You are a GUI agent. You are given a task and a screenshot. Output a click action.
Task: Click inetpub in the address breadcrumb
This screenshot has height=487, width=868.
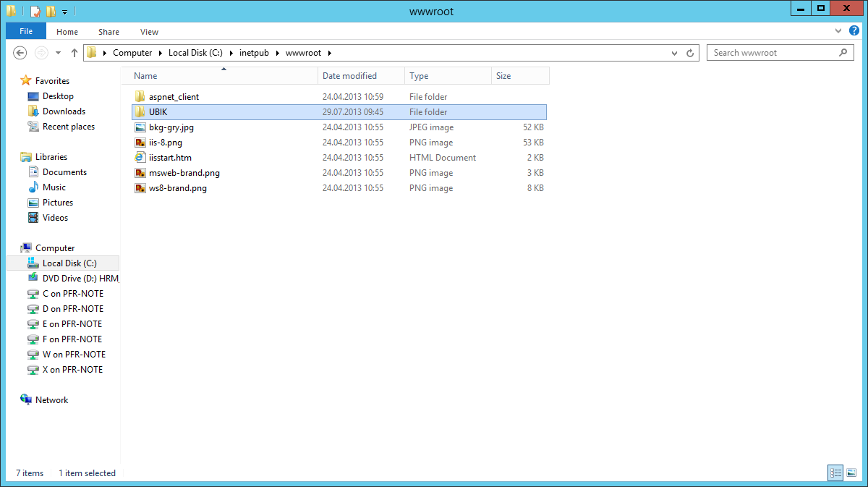coord(253,53)
